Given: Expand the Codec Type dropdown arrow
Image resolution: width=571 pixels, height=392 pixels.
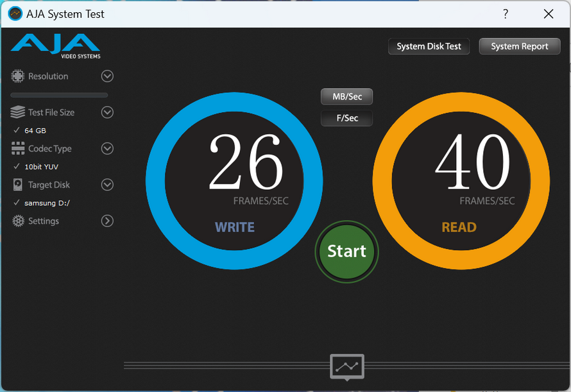Looking at the screenshot, I should (107, 148).
